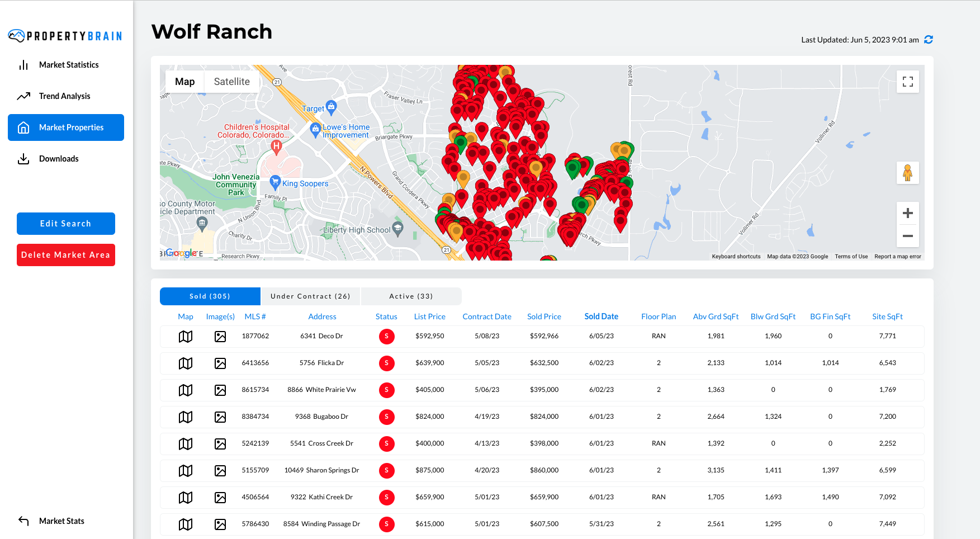Go to Trend Analysis in the sidebar
Viewport: 980px width, 539px height.
click(x=64, y=96)
